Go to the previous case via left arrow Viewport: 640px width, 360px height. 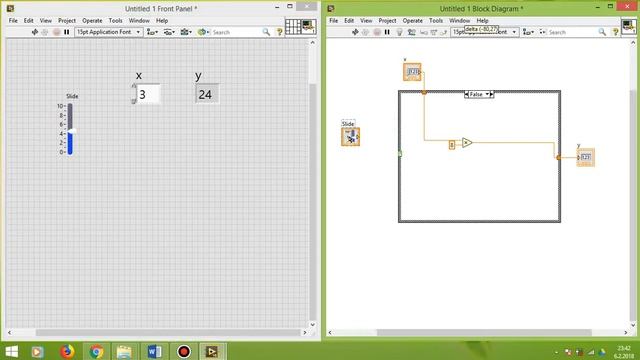[467, 94]
